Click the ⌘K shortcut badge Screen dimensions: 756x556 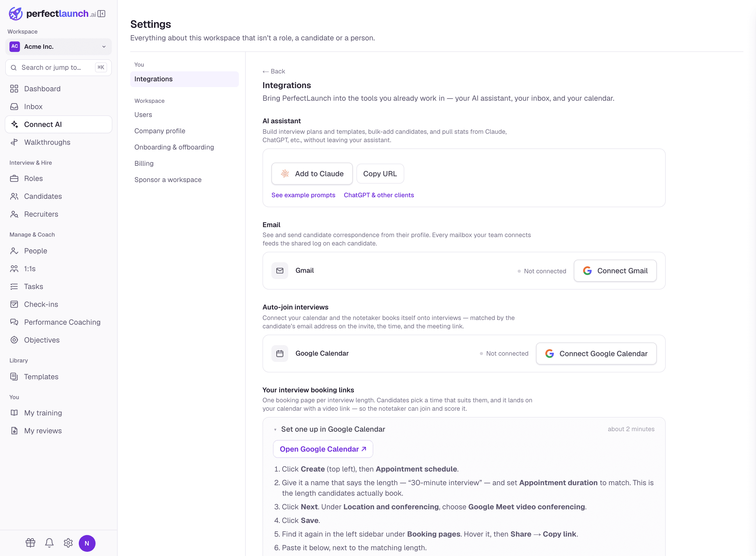point(101,68)
